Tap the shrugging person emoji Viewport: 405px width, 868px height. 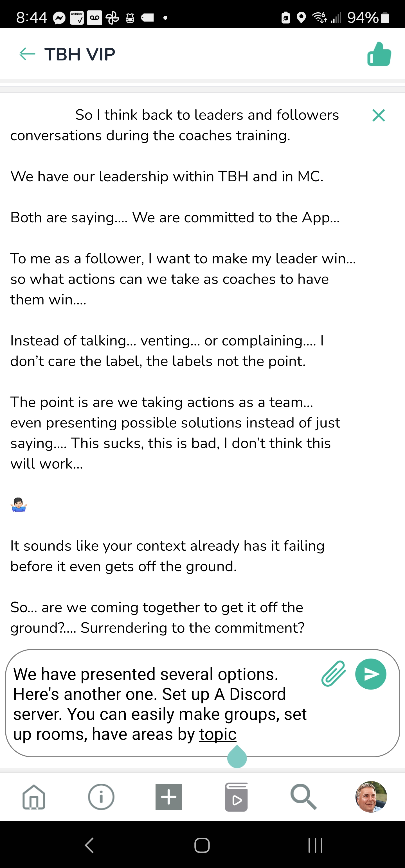[19, 505]
